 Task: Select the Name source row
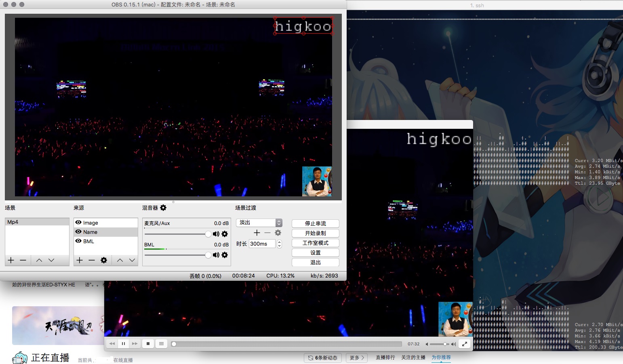point(106,232)
